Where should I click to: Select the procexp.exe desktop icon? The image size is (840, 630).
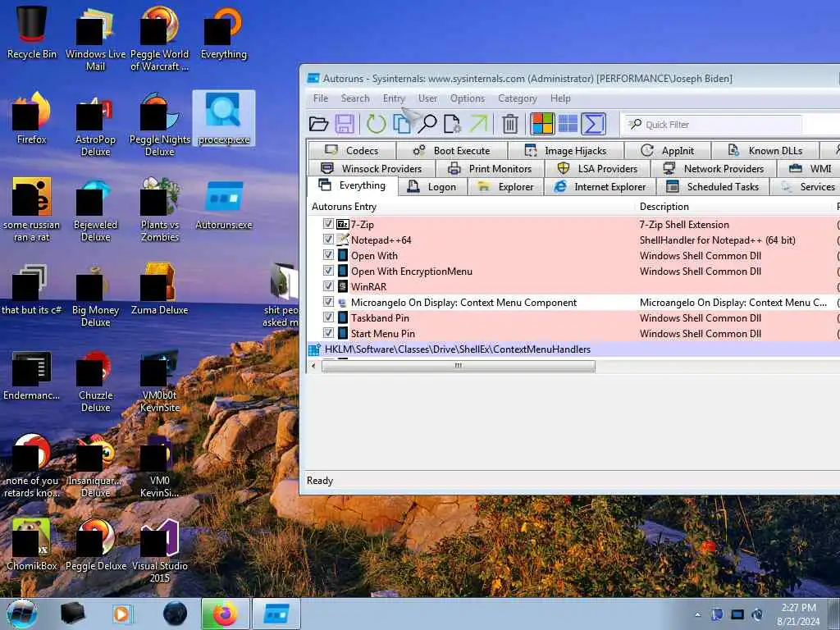224,118
